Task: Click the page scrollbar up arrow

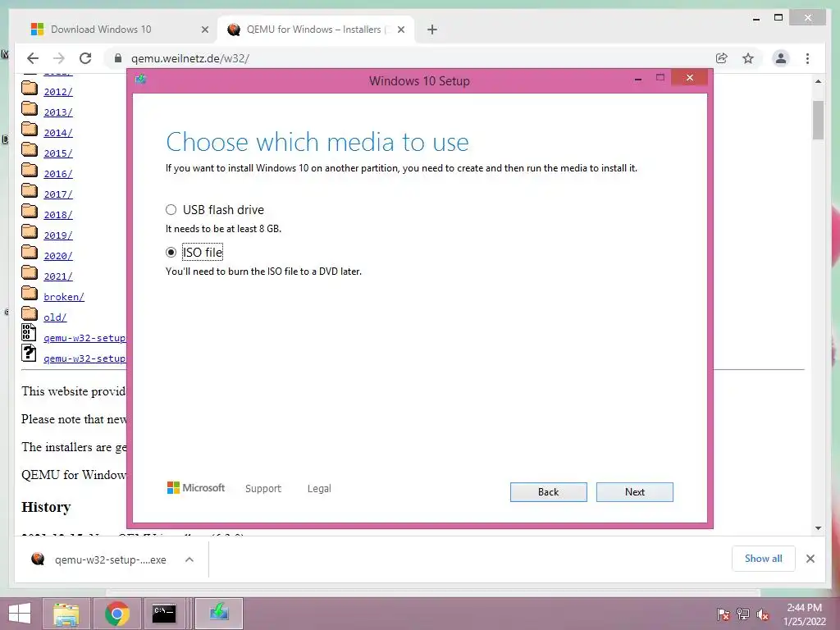Action: [x=818, y=81]
